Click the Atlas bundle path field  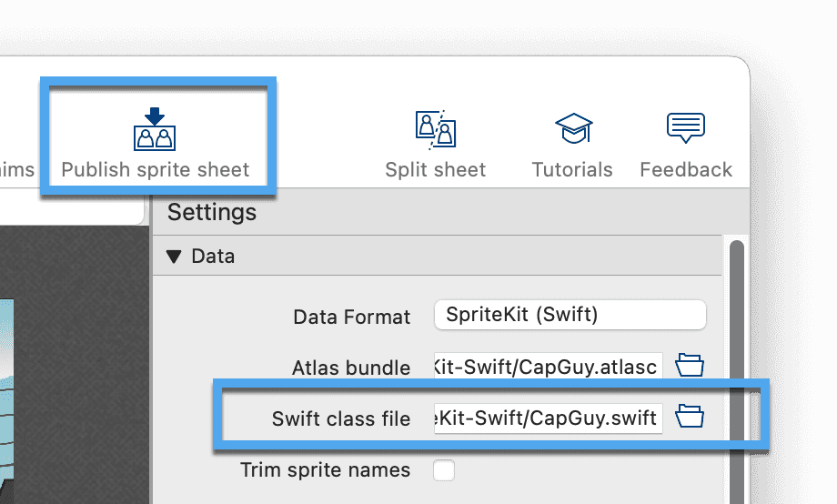pyautogui.click(x=549, y=367)
